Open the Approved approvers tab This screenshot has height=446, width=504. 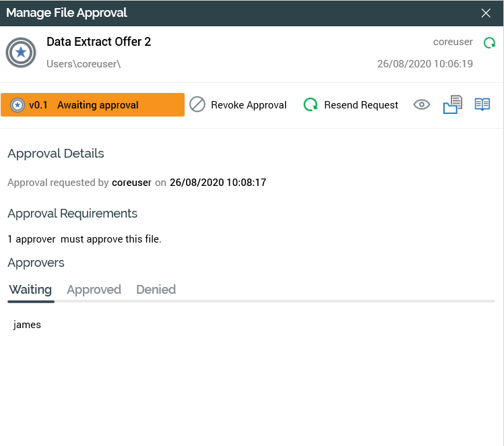[94, 290]
